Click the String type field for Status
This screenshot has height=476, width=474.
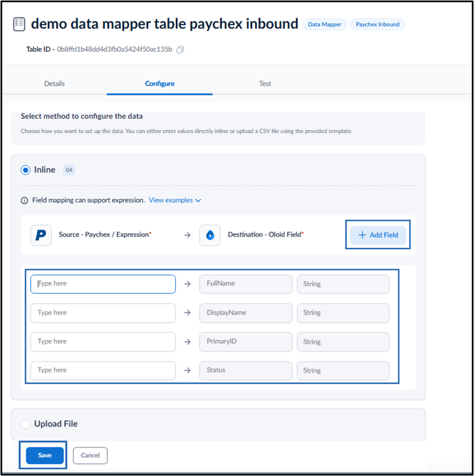(x=343, y=371)
